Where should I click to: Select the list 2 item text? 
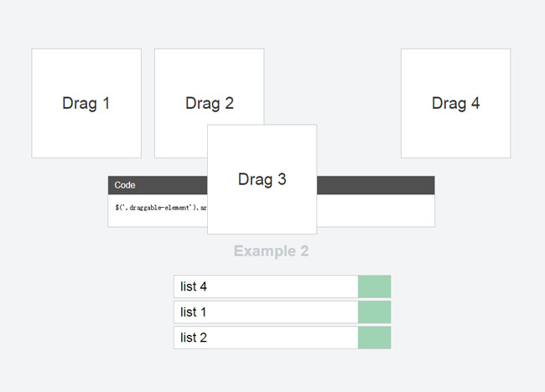click(193, 338)
